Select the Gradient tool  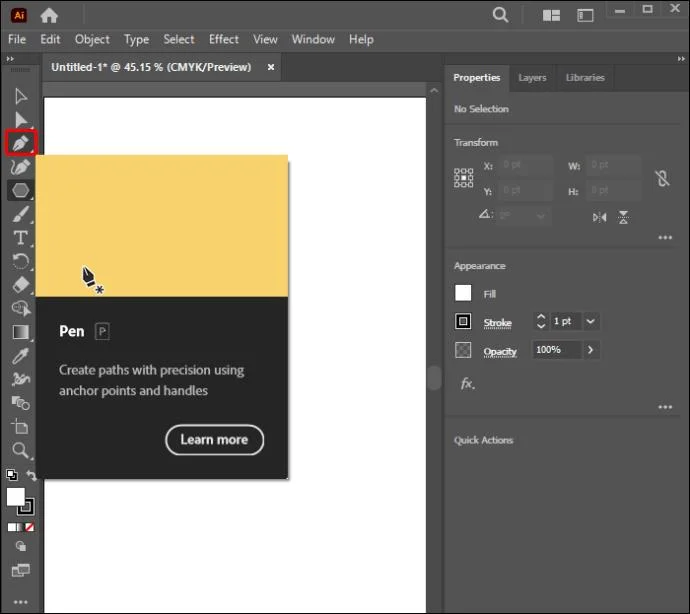21,332
